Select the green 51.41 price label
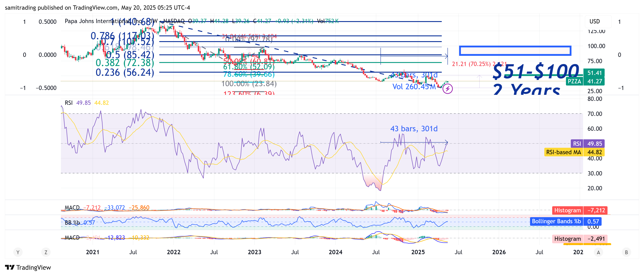644x276 pixels. pos(594,73)
